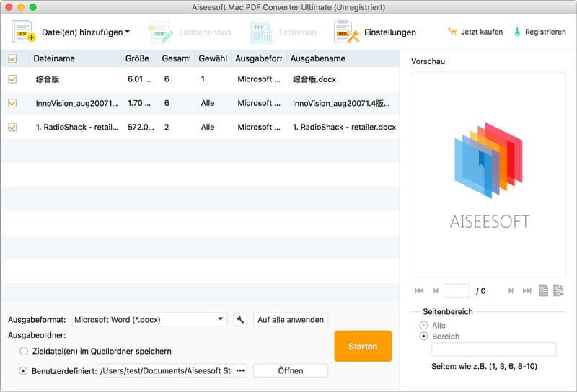
Task: Click the add PDF file icon
Action: (23, 32)
